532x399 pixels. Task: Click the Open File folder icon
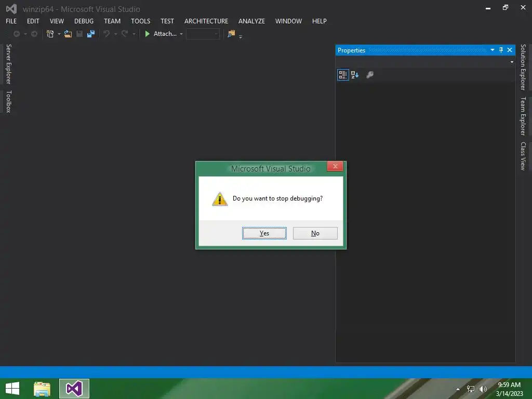tap(68, 34)
